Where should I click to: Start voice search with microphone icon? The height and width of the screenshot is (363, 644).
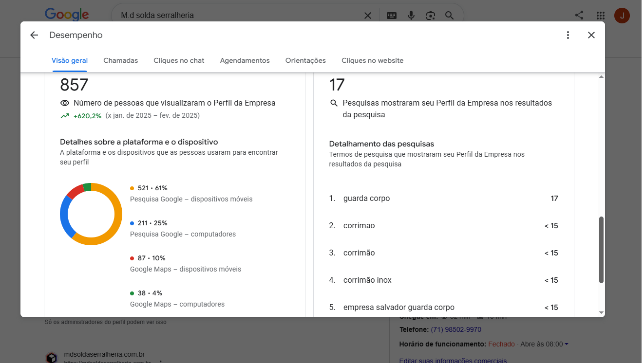click(411, 16)
